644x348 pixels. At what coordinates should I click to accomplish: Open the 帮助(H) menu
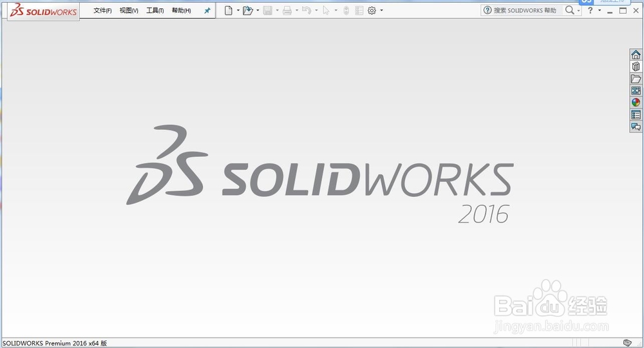click(181, 11)
